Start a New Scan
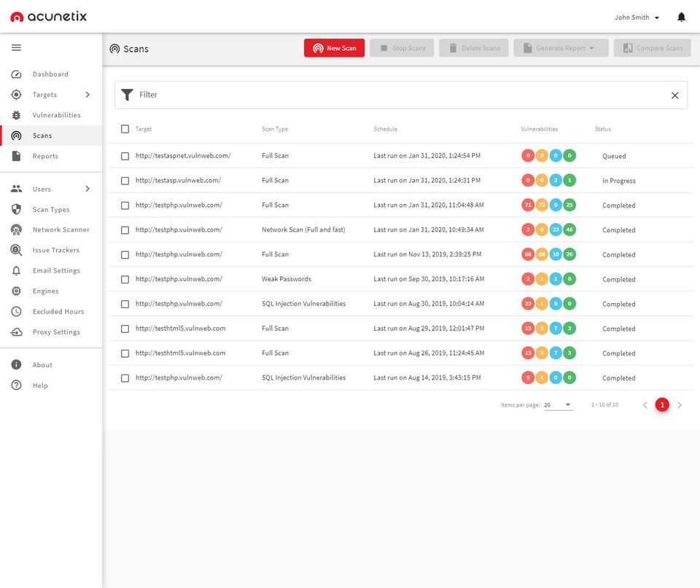Image resolution: width=700 pixels, height=588 pixels. (x=334, y=48)
